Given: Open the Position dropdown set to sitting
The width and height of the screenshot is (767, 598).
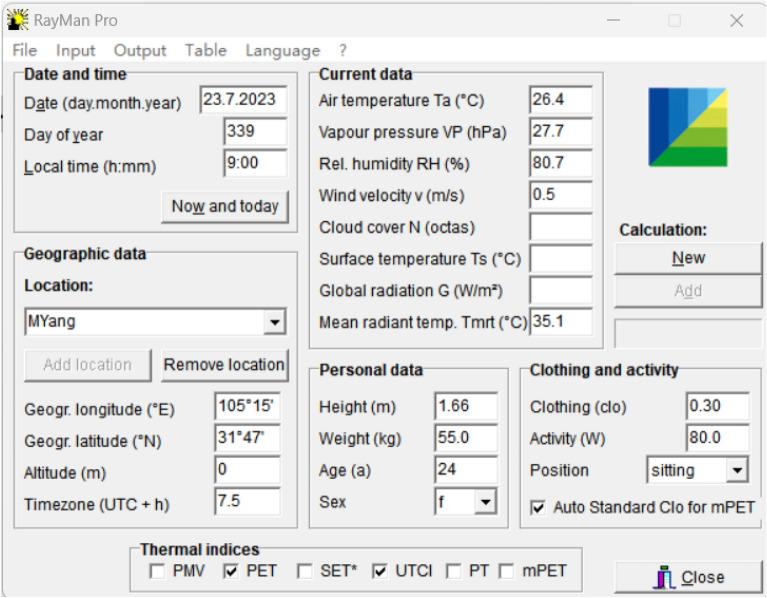Looking at the screenshot, I should coord(737,470).
